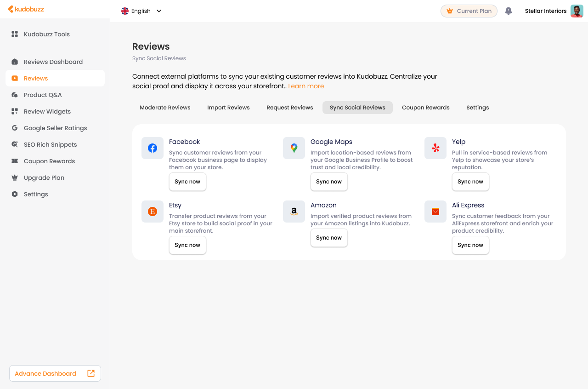
Task: Click the Kudobuzz Tools grid icon
Action: [x=15, y=34]
